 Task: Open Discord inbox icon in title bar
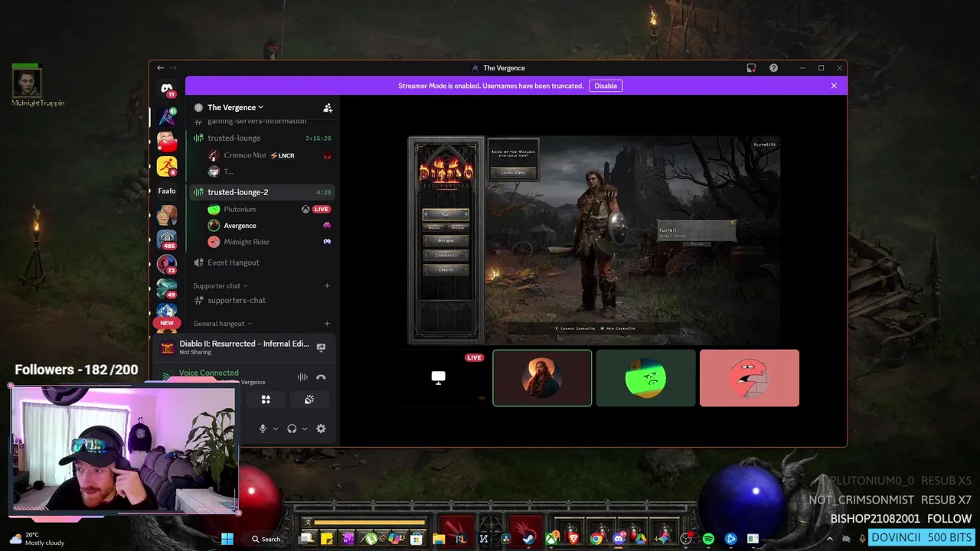pos(751,68)
